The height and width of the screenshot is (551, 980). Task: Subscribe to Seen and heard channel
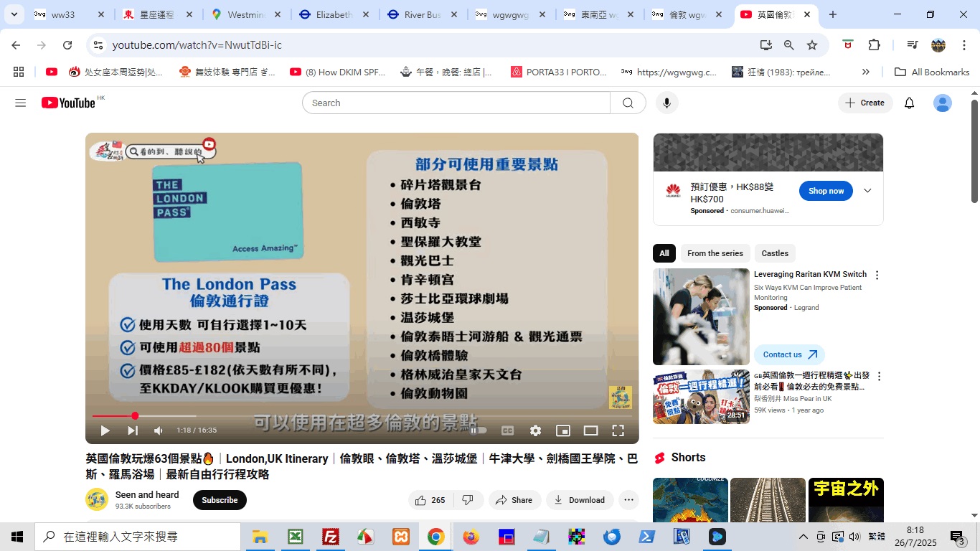click(x=220, y=500)
